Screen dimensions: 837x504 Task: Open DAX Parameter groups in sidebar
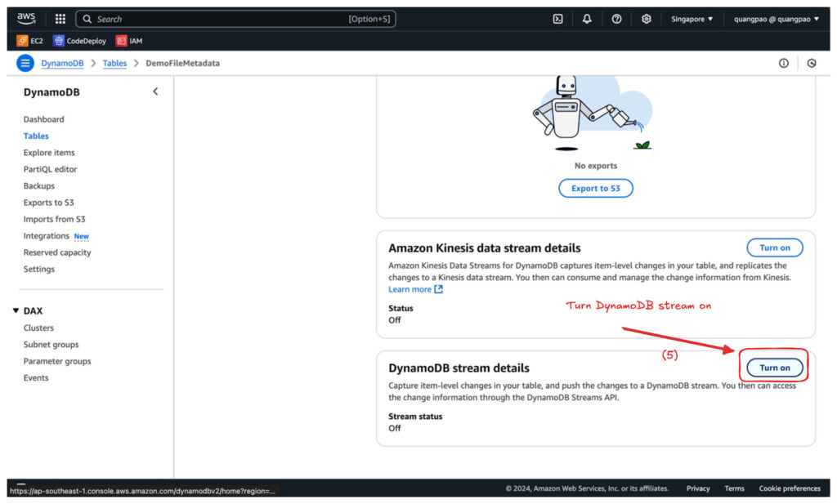click(x=57, y=361)
